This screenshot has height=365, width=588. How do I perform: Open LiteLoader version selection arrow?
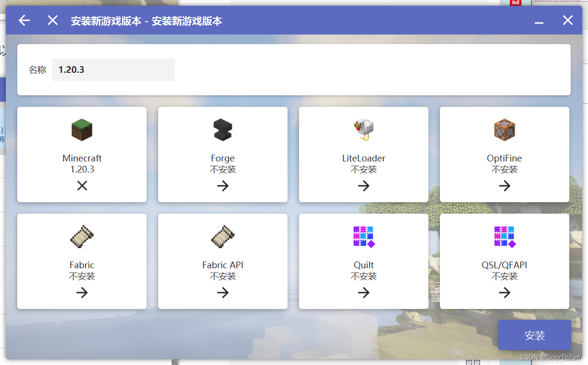364,186
